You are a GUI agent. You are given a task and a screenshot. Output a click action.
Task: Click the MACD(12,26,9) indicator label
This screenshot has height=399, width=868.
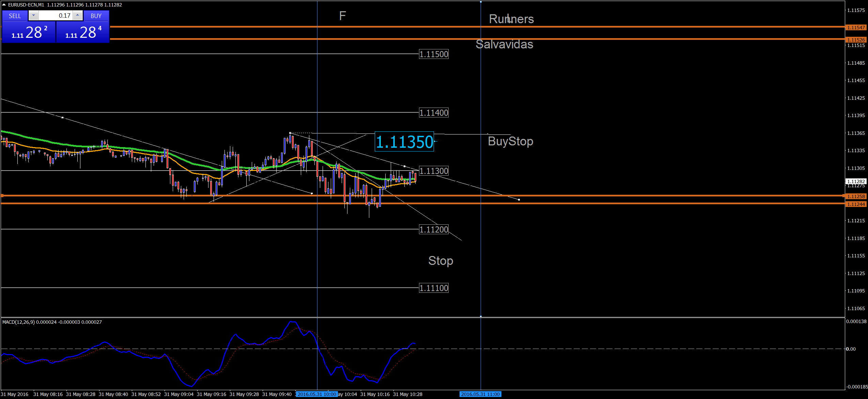[x=19, y=322]
